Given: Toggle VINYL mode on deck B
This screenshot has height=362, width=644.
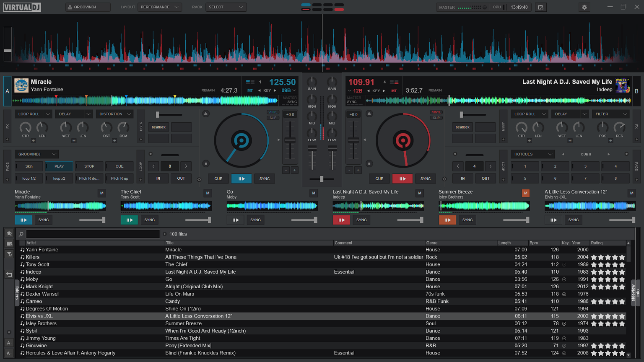Looking at the screenshot, I should coord(436,112).
